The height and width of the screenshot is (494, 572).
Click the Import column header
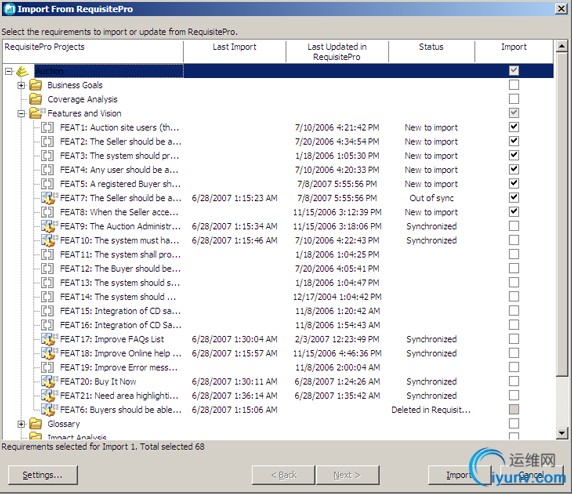(x=514, y=51)
